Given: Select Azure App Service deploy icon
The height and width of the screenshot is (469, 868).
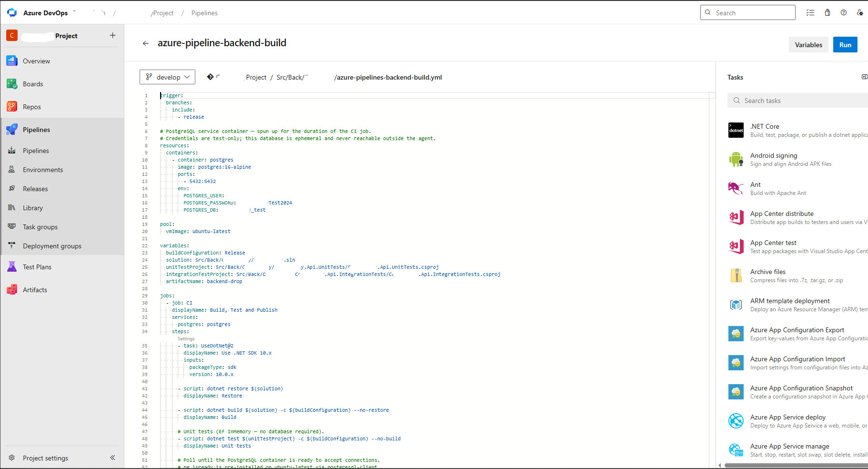Looking at the screenshot, I should point(736,421).
